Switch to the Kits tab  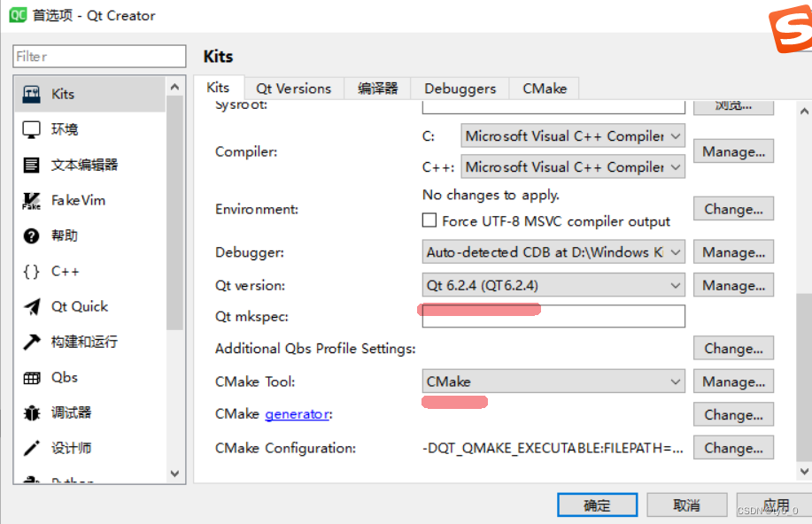pyautogui.click(x=218, y=88)
